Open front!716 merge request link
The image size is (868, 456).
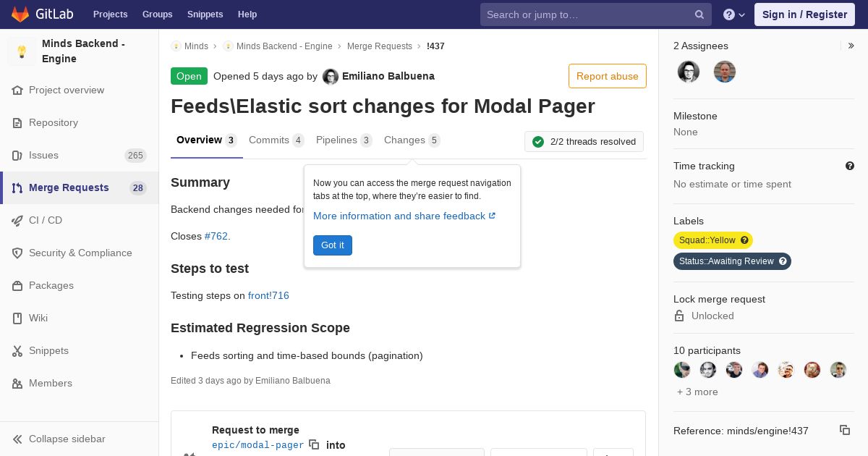(268, 295)
